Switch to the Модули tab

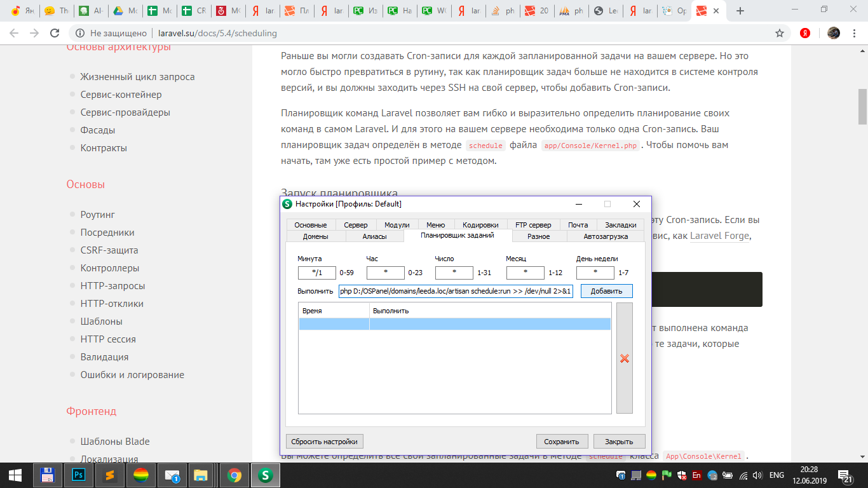tap(397, 225)
